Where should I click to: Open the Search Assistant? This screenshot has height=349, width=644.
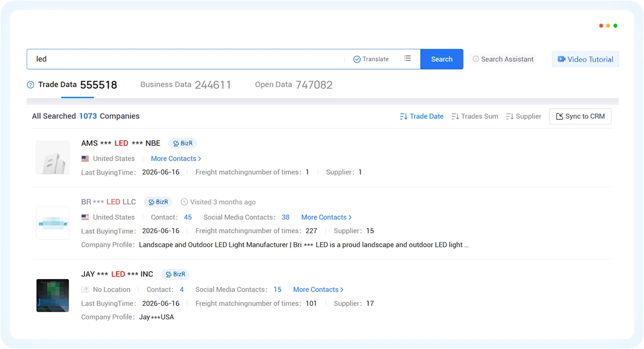[503, 59]
